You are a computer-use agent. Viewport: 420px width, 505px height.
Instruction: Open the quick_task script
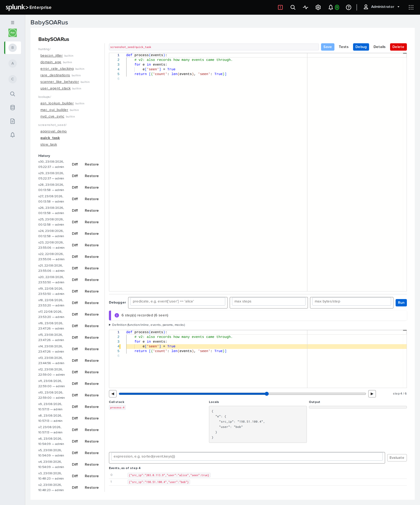(x=50, y=138)
